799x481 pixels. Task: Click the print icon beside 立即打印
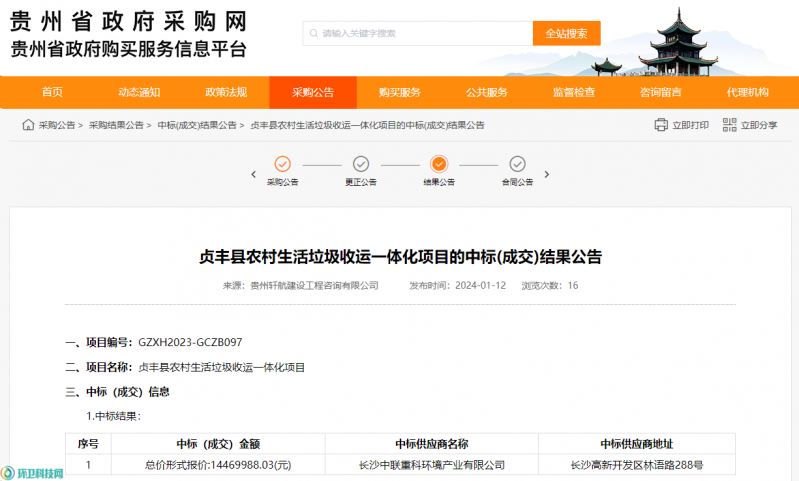661,125
